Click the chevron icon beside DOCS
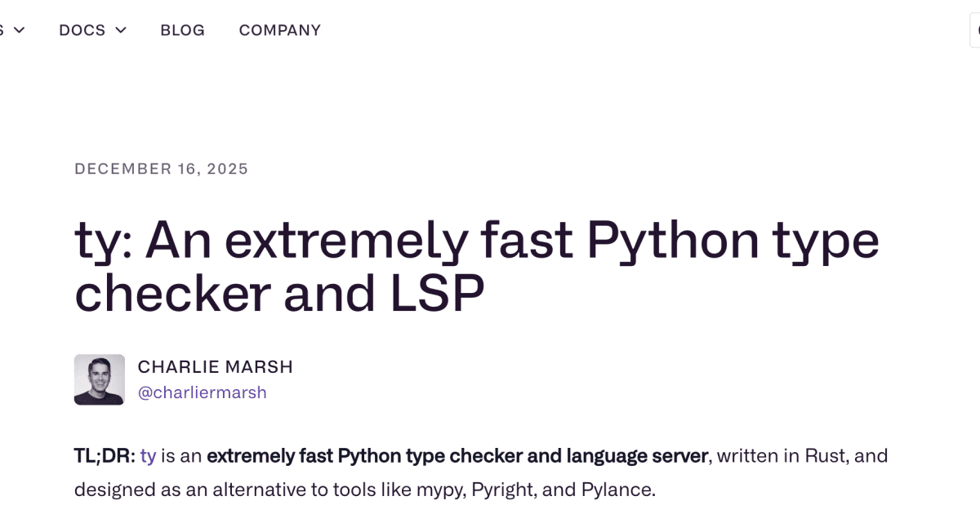The height and width of the screenshot is (514, 980). (x=121, y=30)
